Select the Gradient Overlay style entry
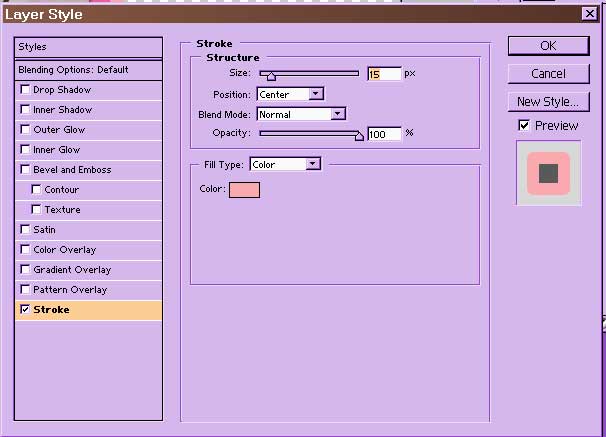 pyautogui.click(x=72, y=270)
